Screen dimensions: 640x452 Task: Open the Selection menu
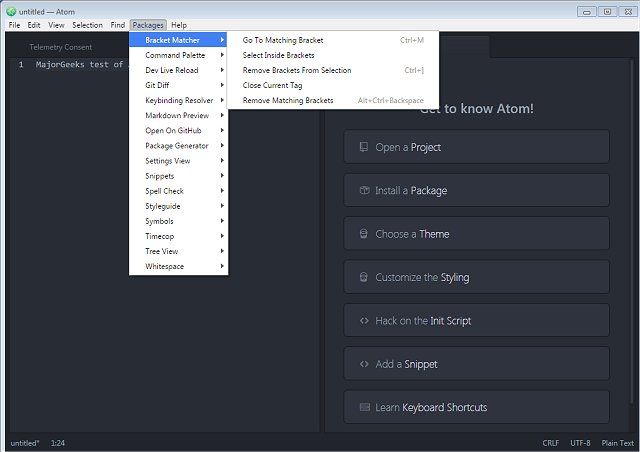(87, 25)
